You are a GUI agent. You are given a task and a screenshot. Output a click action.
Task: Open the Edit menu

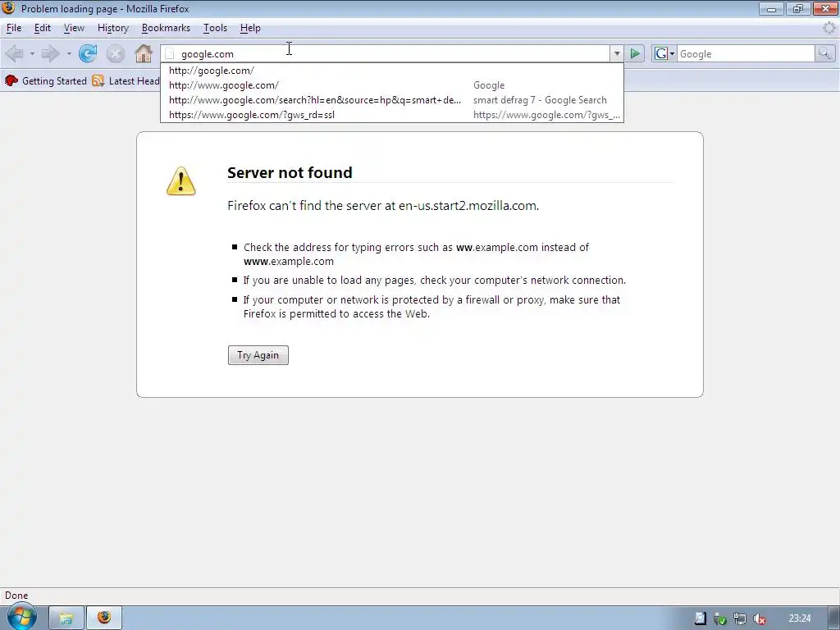[43, 28]
